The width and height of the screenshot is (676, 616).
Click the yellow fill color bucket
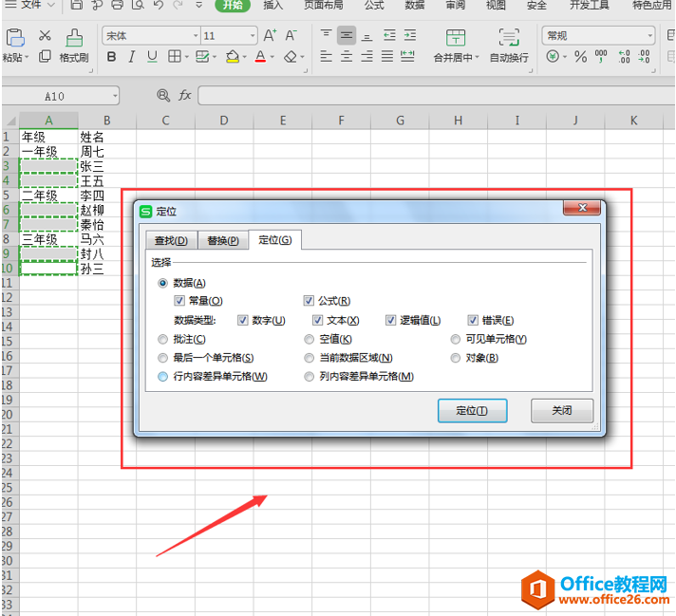click(233, 56)
